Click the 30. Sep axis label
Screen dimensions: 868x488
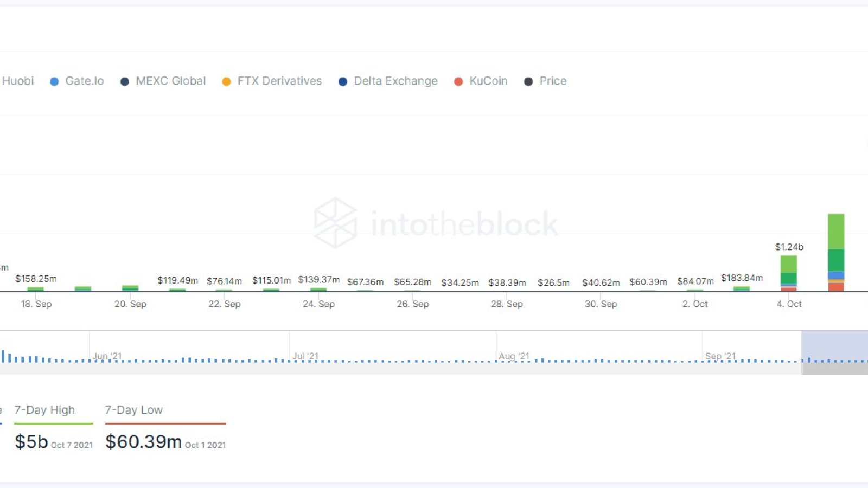[x=601, y=304]
